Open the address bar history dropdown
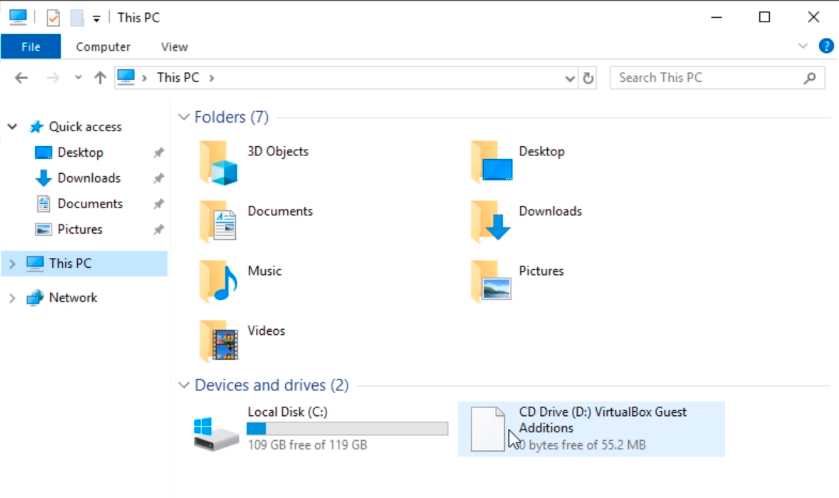Image resolution: width=839 pixels, height=498 pixels. [569, 78]
